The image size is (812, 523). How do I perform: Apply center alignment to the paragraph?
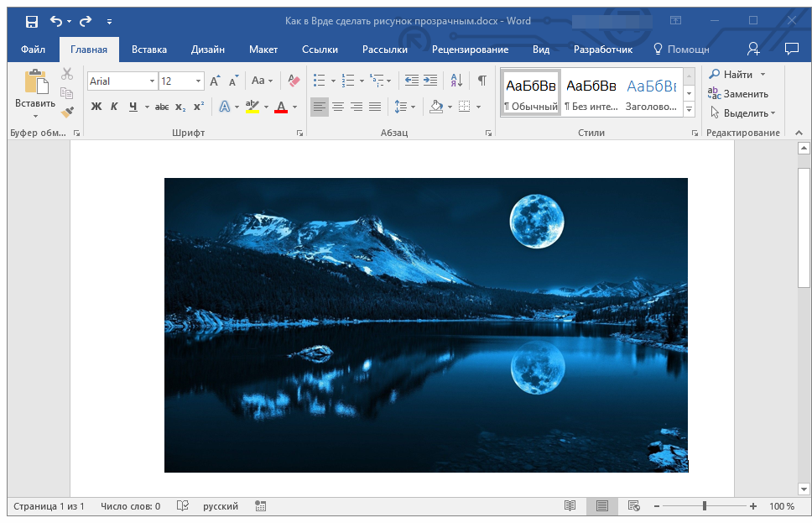pyautogui.click(x=338, y=107)
